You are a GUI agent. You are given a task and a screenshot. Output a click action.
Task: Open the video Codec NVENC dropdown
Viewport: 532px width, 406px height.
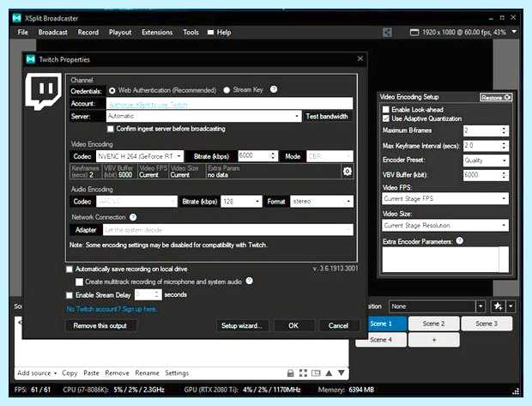(140, 156)
